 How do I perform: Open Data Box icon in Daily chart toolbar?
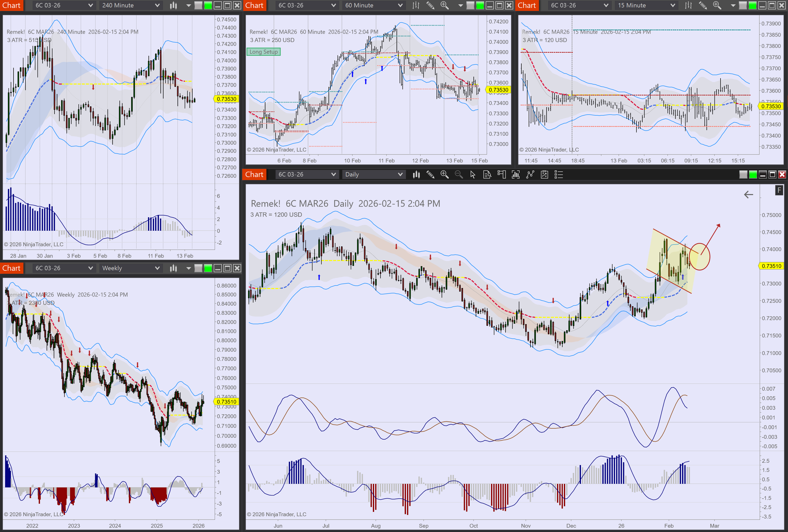coord(487,175)
